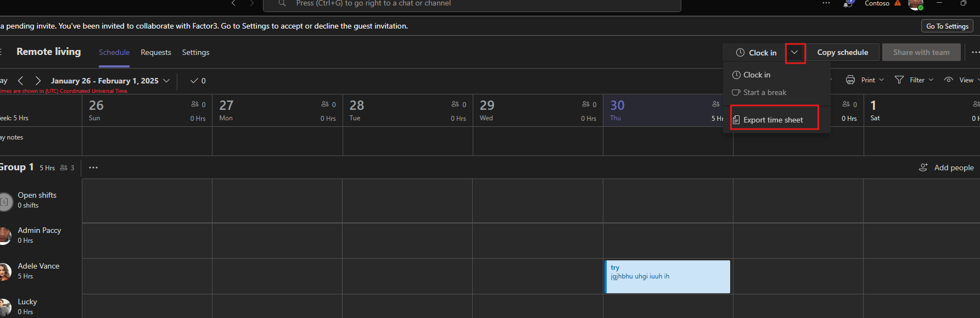The width and height of the screenshot is (980, 318).
Task: Open the profile avatar in title bar
Action: 915,4
